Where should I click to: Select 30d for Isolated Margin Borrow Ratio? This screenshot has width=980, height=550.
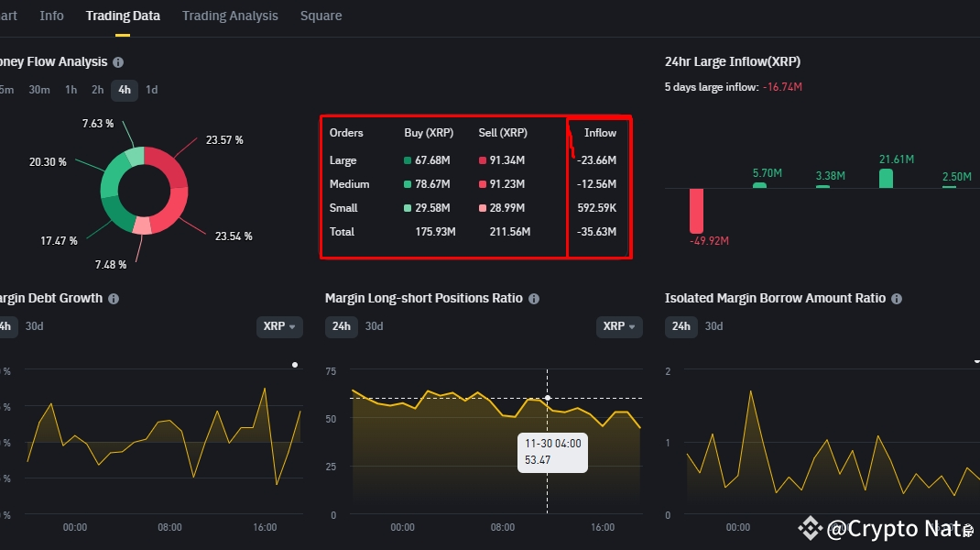tap(713, 326)
